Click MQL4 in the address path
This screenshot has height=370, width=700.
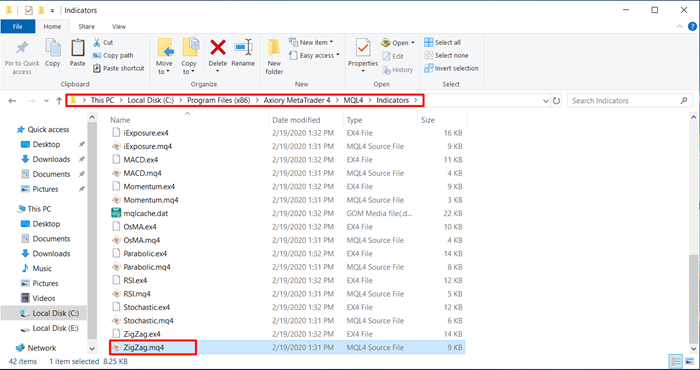[x=353, y=100]
